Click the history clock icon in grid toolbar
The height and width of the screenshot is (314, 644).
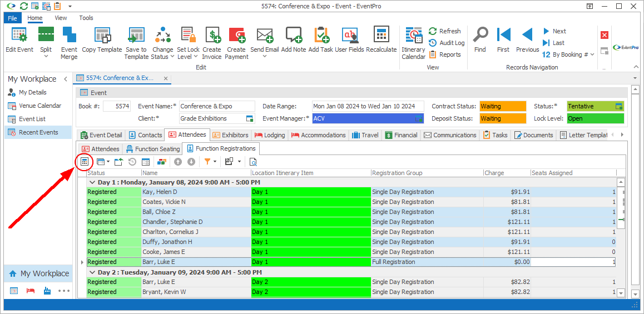point(132,162)
